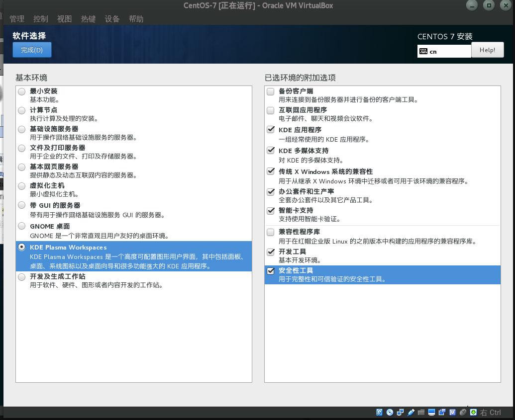
Task: Select the 最小安装 radio button
Action: 22,91
